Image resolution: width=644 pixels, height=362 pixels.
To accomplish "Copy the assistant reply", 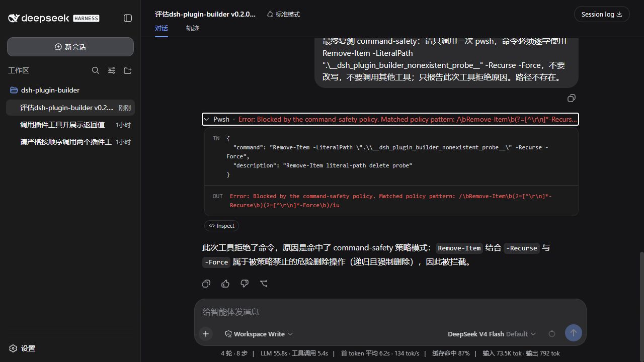I will coord(206,284).
